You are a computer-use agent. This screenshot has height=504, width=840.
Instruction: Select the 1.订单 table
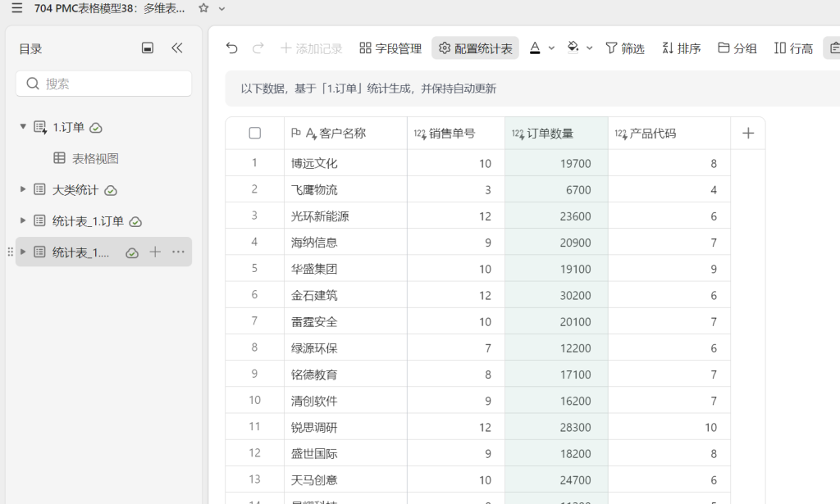[x=68, y=127]
